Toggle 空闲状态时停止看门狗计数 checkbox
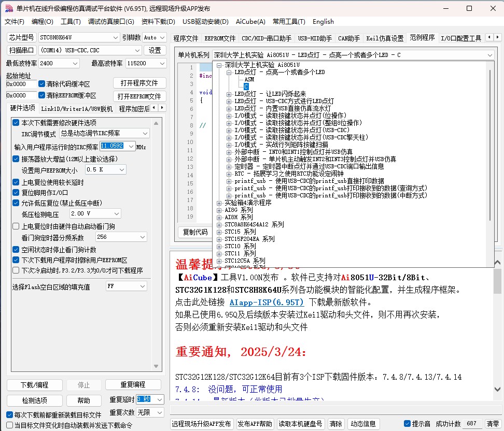The image size is (504, 431). pos(16,250)
